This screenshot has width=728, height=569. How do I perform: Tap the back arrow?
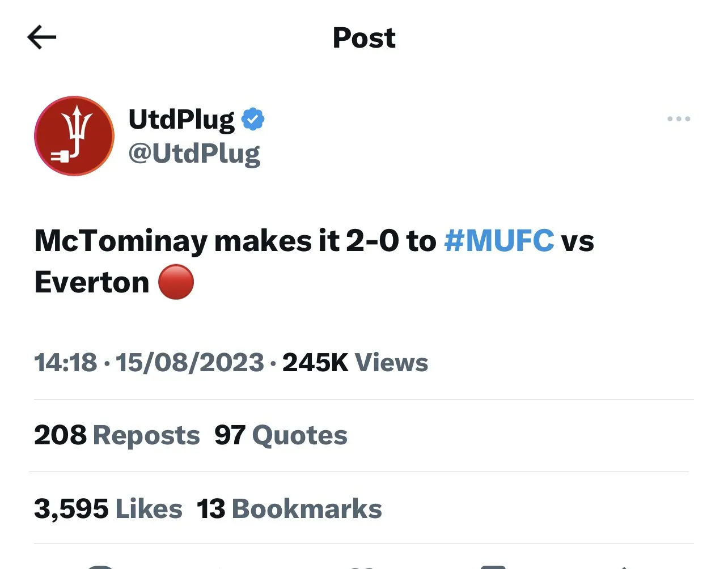coord(42,38)
